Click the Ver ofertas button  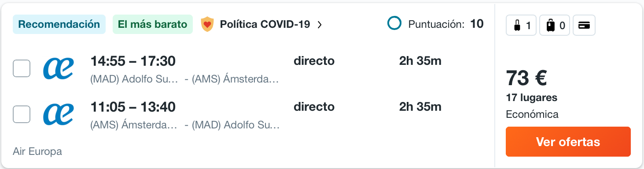(x=568, y=142)
